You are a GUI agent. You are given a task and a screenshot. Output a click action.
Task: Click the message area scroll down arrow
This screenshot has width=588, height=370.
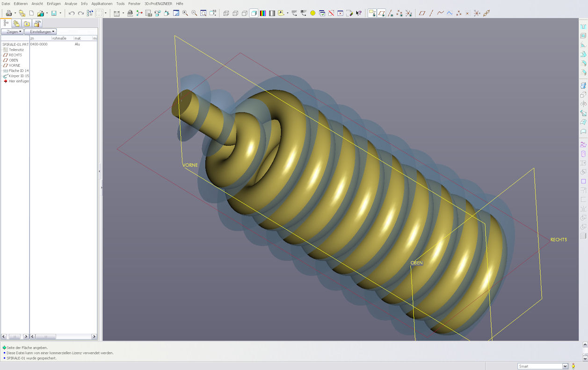point(585,358)
